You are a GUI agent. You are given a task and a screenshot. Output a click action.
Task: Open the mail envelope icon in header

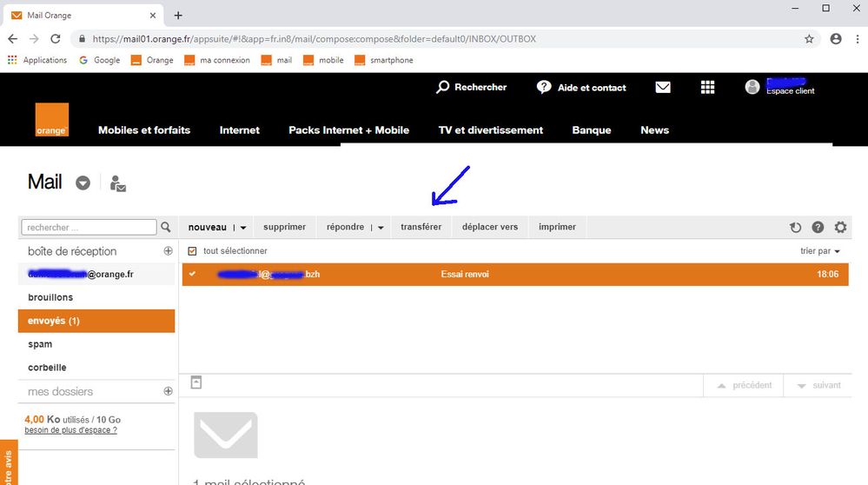click(x=663, y=88)
